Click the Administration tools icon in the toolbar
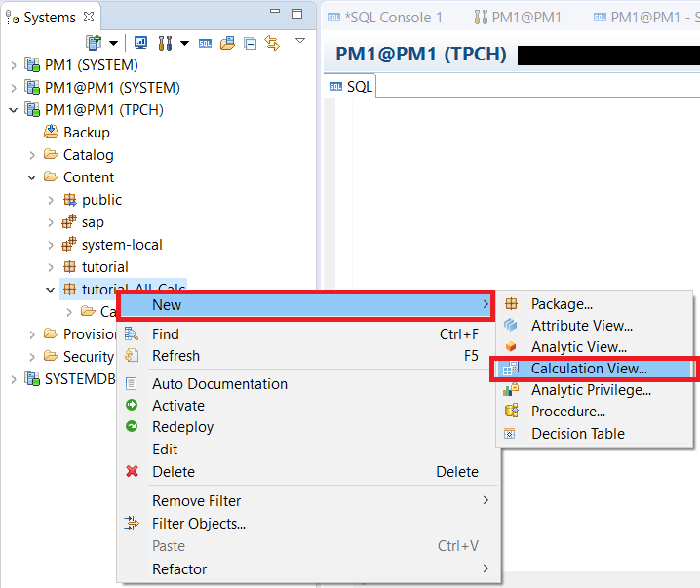Viewport: 700px width, 588px height. (165, 43)
